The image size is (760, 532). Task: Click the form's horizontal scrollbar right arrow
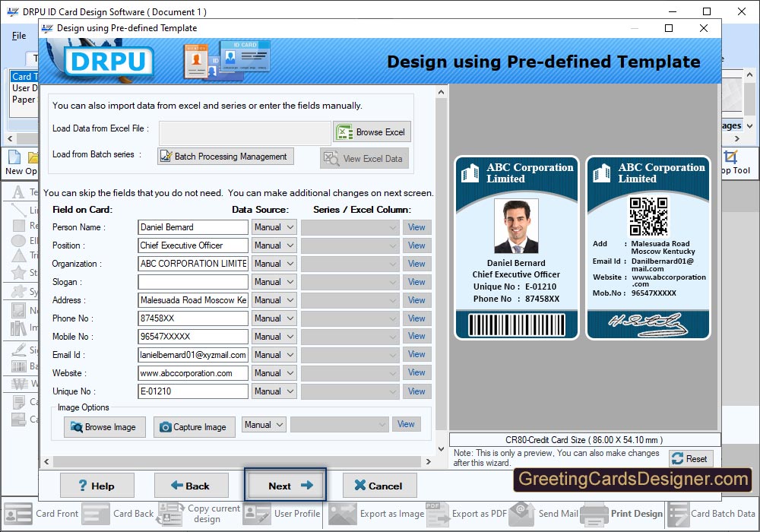428,462
